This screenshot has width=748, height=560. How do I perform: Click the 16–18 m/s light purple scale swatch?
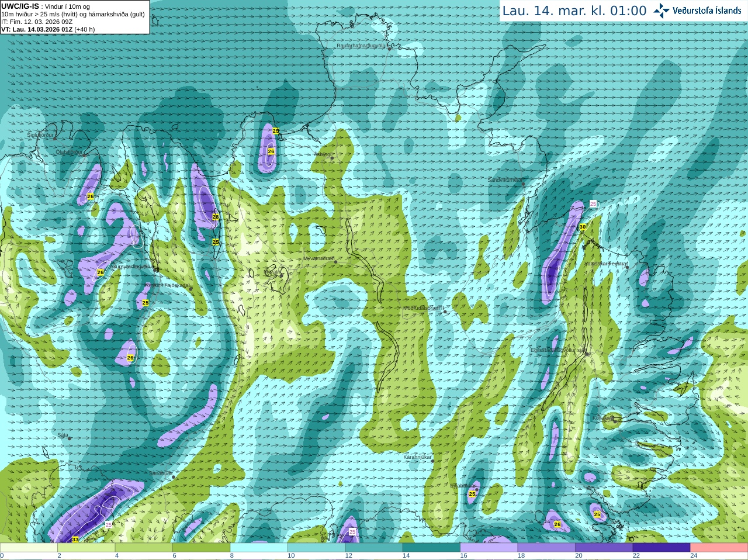489,548
